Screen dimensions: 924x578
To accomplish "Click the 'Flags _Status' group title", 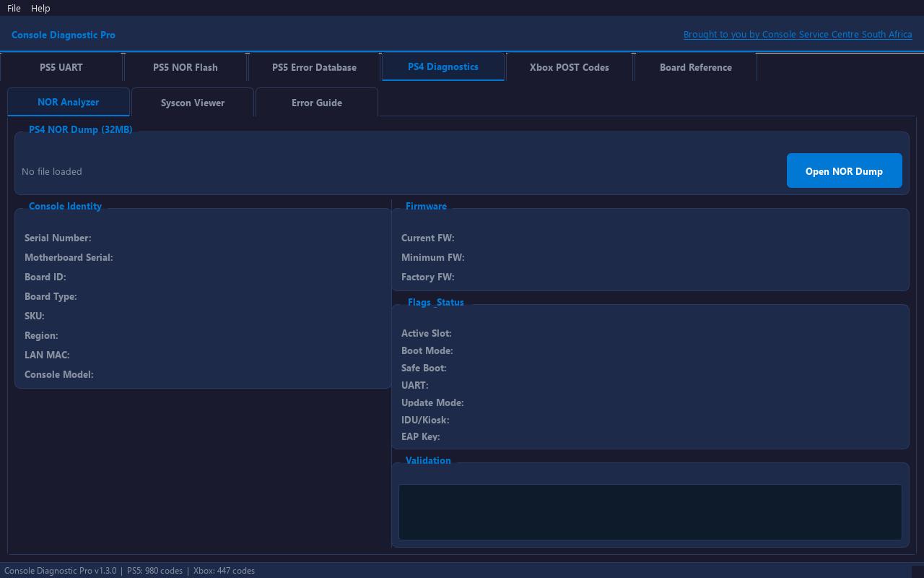I will point(435,302).
